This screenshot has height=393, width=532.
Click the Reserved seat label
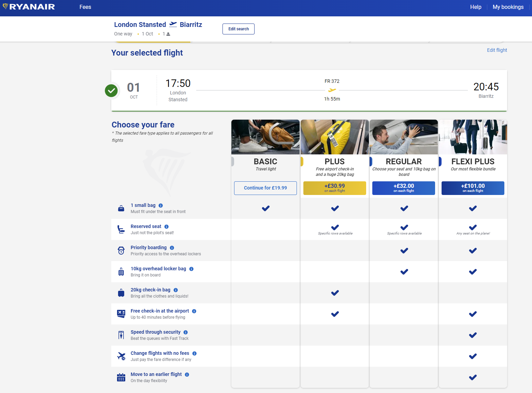point(146,226)
